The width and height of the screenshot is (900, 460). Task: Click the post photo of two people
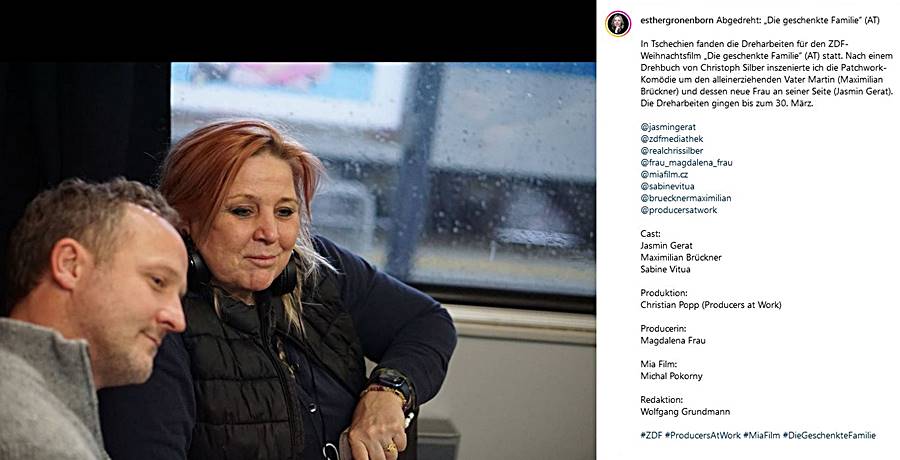[298, 261]
